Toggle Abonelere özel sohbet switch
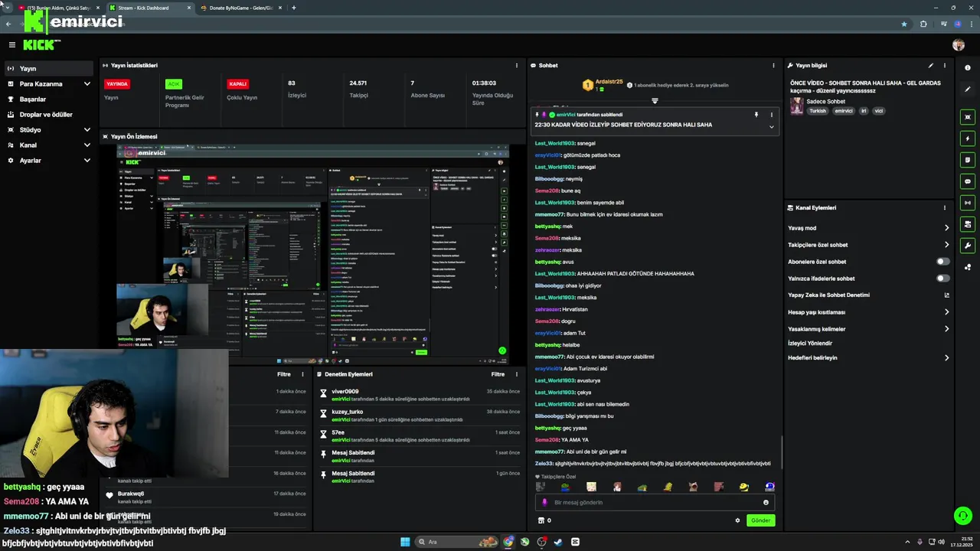This screenshot has width=980, height=551. tap(943, 262)
